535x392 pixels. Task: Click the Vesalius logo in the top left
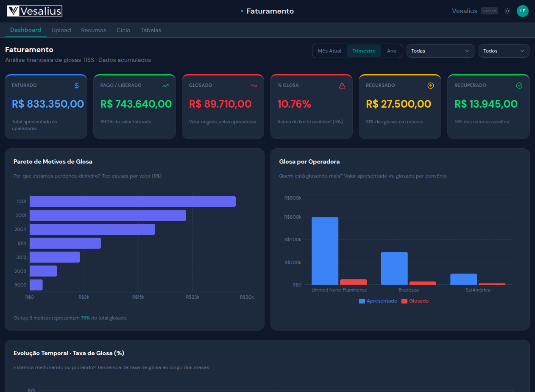click(34, 11)
